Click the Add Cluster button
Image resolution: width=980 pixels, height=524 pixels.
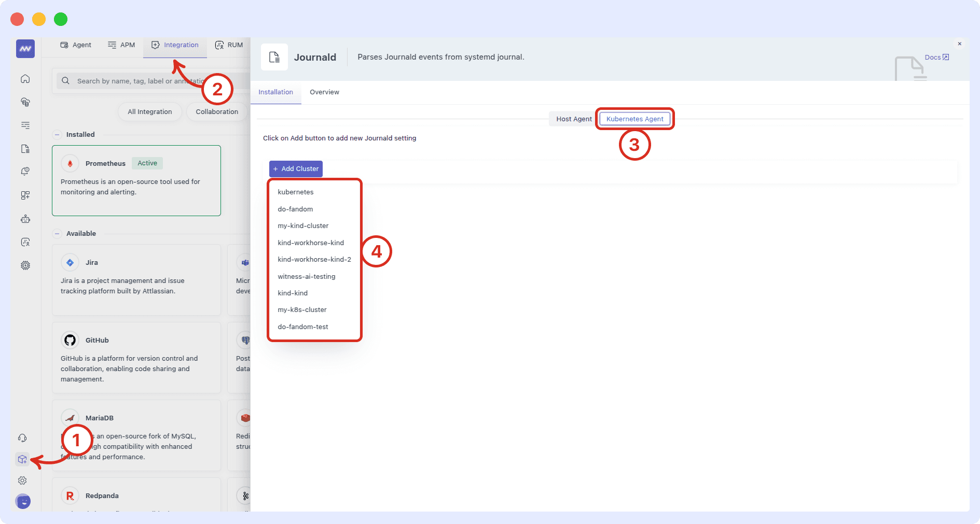click(295, 168)
